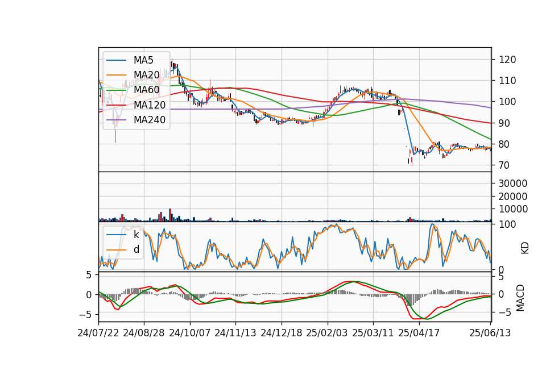Click the purple MA240 legend line swatch
Image resolution: width=546 pixels, height=392 pixels.
coord(116,120)
